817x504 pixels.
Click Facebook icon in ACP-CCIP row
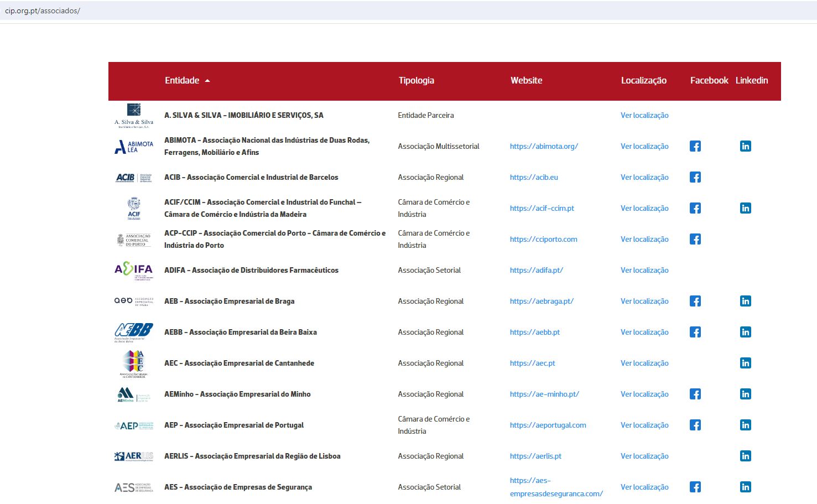click(695, 239)
